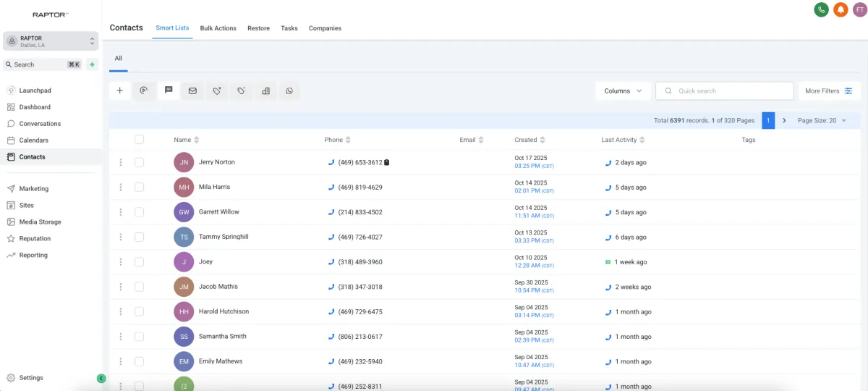Go to the Companies tab
868x391 pixels.
pyautogui.click(x=325, y=28)
